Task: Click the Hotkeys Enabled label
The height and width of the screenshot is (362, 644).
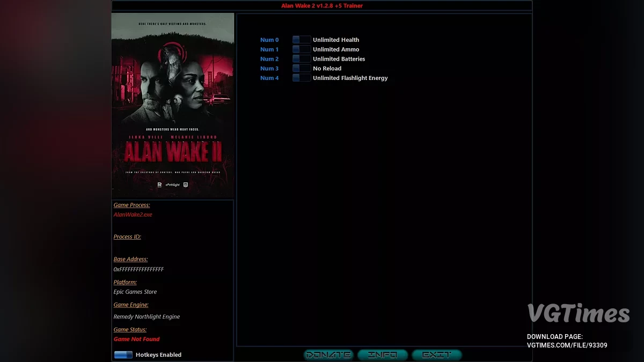Action: pyautogui.click(x=158, y=355)
